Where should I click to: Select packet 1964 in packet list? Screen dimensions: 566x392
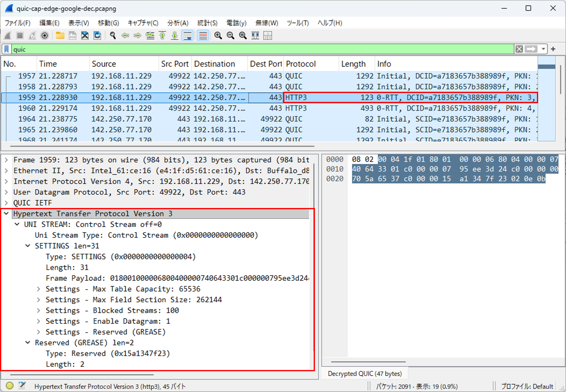pyautogui.click(x=269, y=119)
